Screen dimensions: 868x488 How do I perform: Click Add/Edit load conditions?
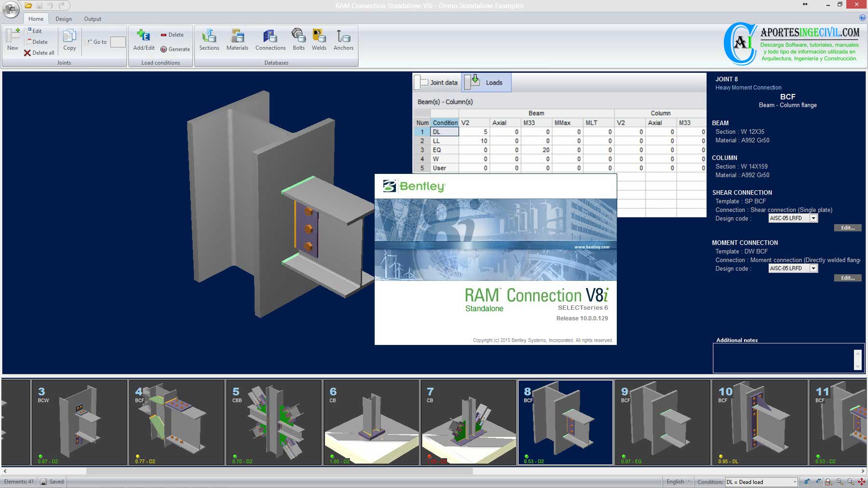click(x=144, y=40)
